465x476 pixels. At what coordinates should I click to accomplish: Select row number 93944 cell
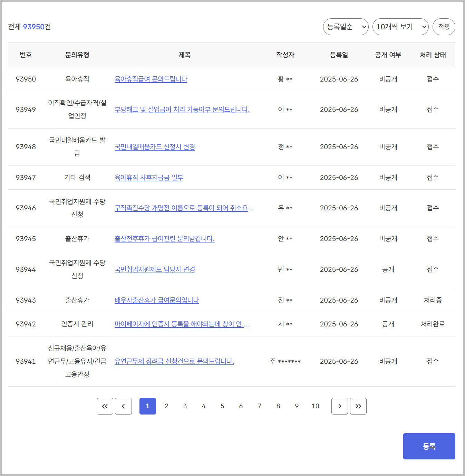pyautogui.click(x=26, y=269)
